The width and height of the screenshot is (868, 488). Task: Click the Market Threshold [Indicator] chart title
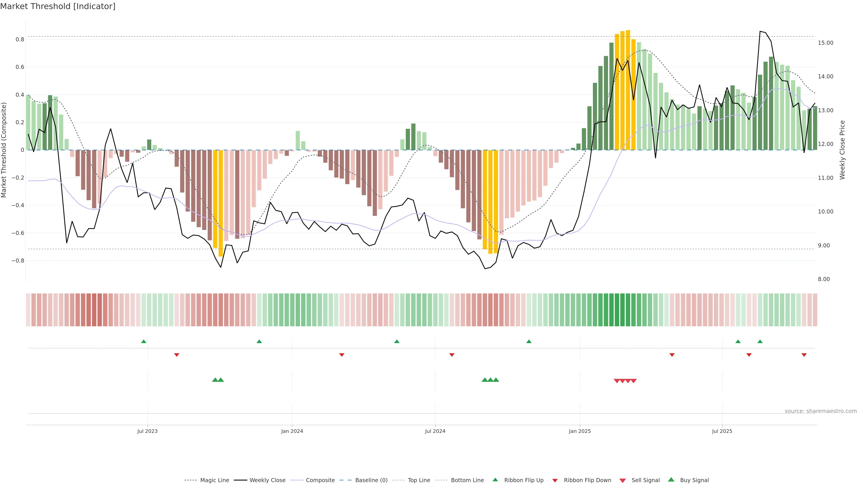[x=58, y=6]
